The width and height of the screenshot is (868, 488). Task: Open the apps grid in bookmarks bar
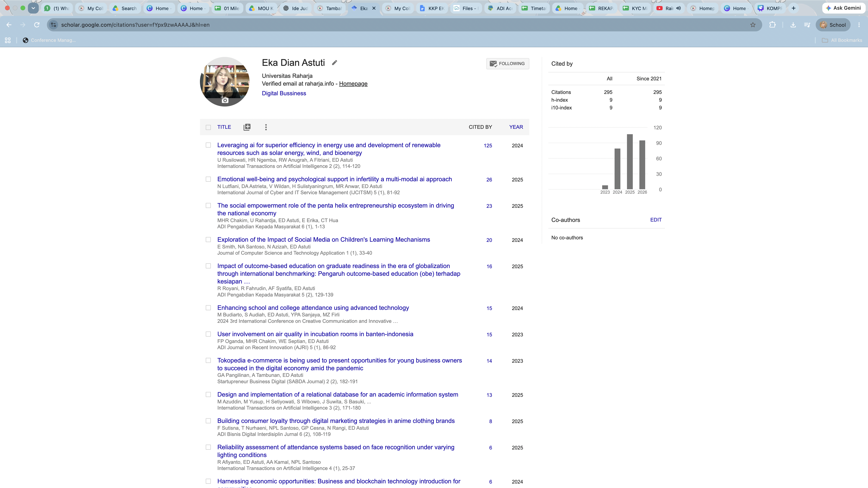pos(8,40)
